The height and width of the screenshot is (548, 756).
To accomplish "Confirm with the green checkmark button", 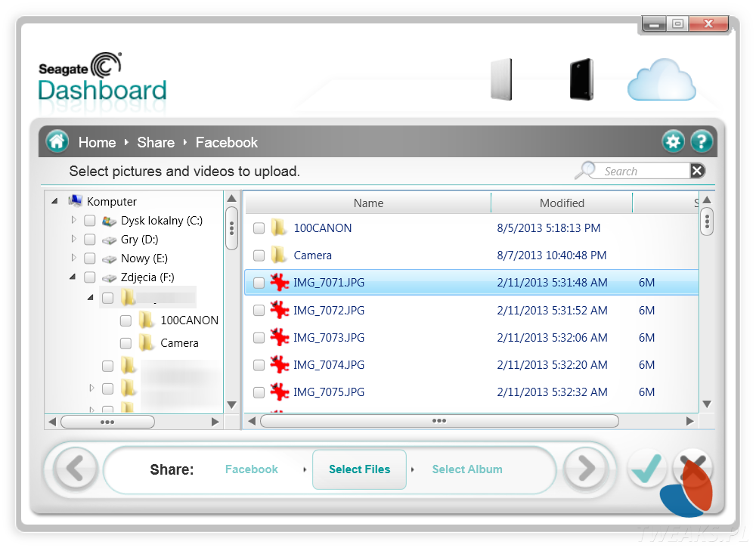I will 646,469.
